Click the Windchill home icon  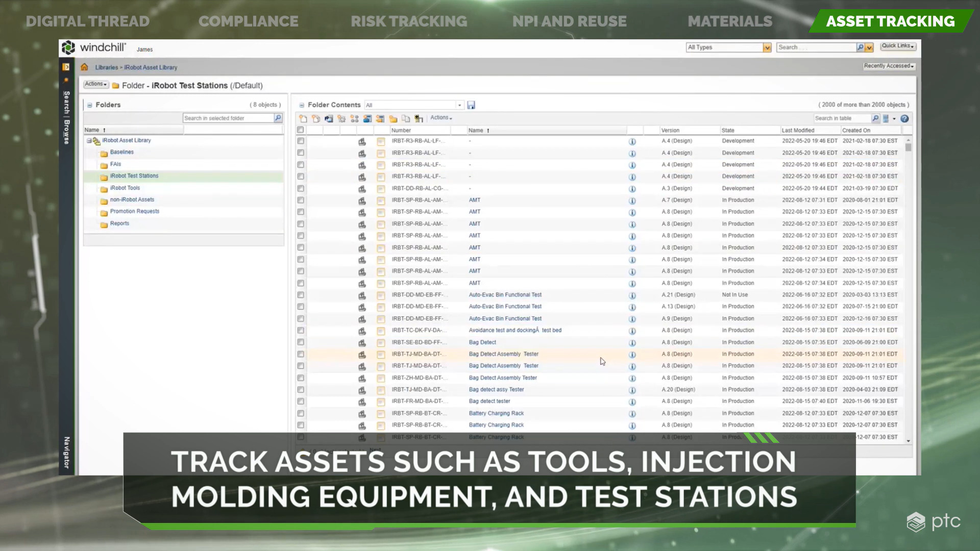[84, 67]
